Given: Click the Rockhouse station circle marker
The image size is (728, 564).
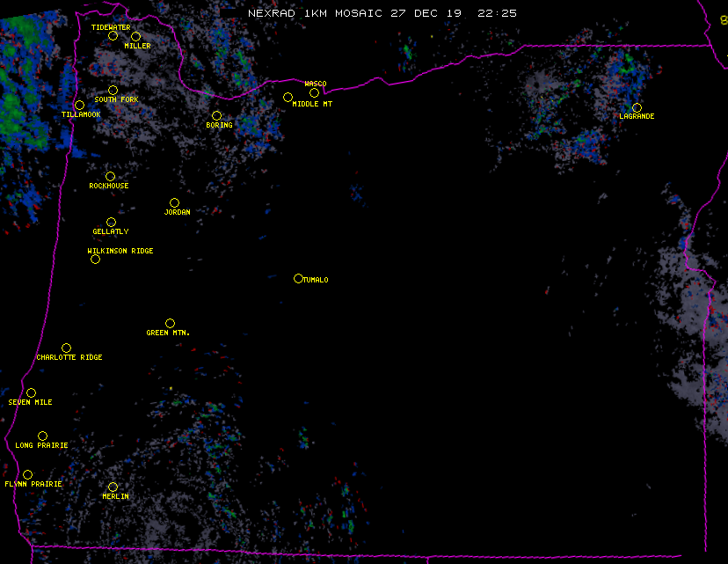Looking at the screenshot, I should click(110, 176).
